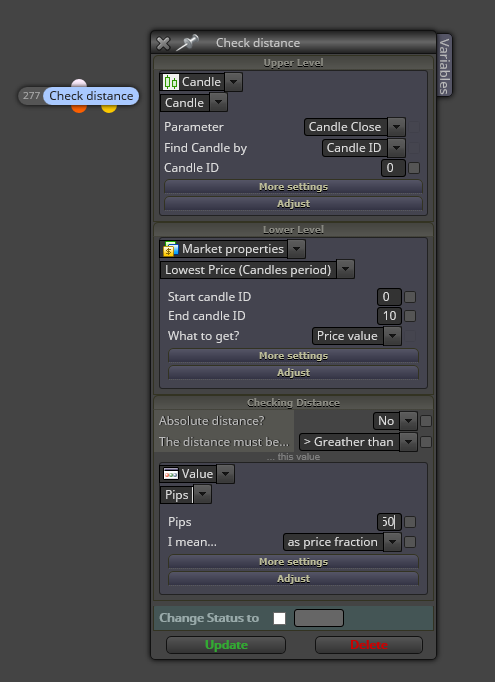Click the Candle ID input field

[x=393, y=168]
